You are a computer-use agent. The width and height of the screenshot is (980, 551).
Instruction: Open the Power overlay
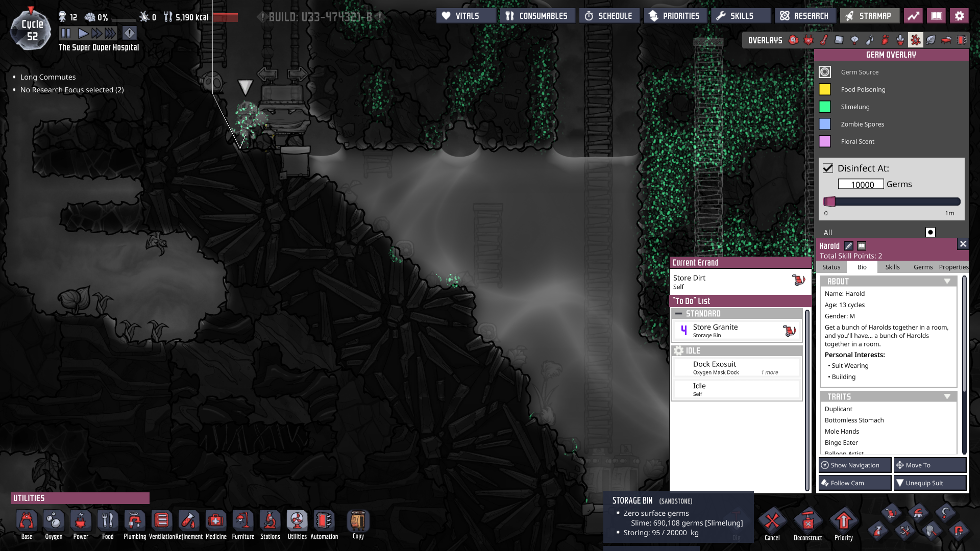click(x=808, y=40)
